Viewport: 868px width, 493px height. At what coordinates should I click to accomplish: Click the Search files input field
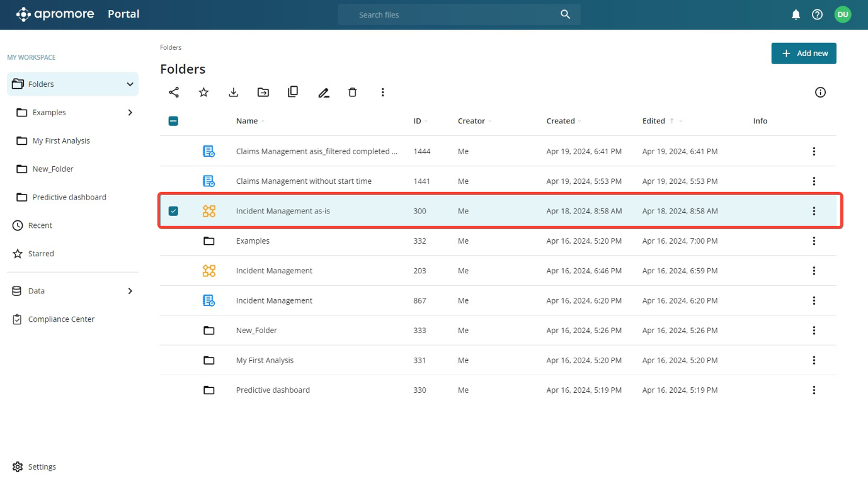click(454, 14)
